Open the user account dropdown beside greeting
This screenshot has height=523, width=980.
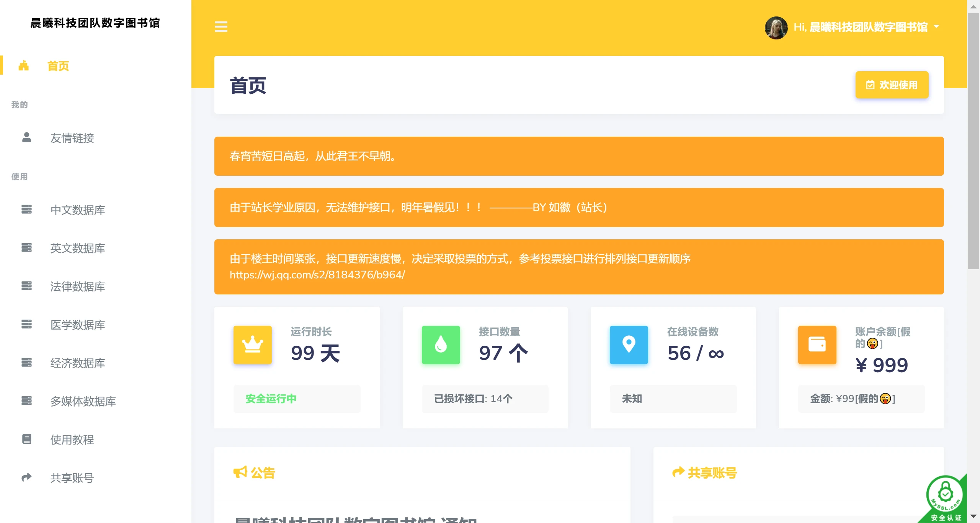[x=936, y=27]
